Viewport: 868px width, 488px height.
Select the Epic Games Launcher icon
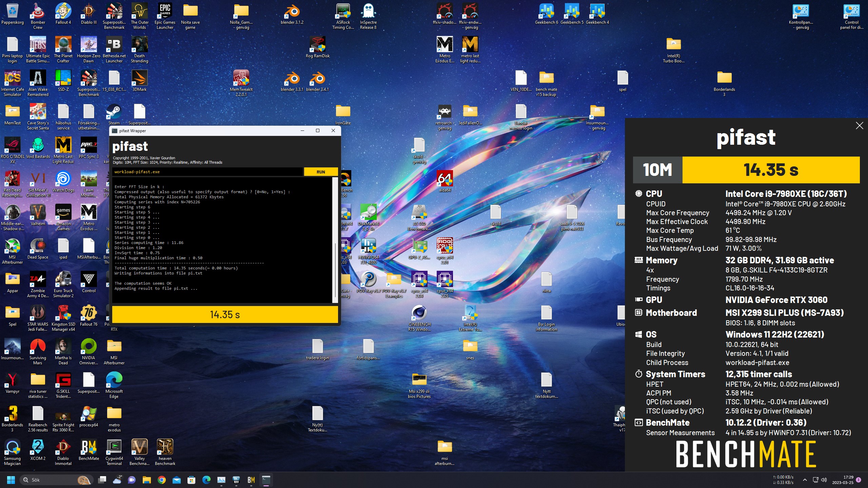pyautogui.click(x=165, y=16)
